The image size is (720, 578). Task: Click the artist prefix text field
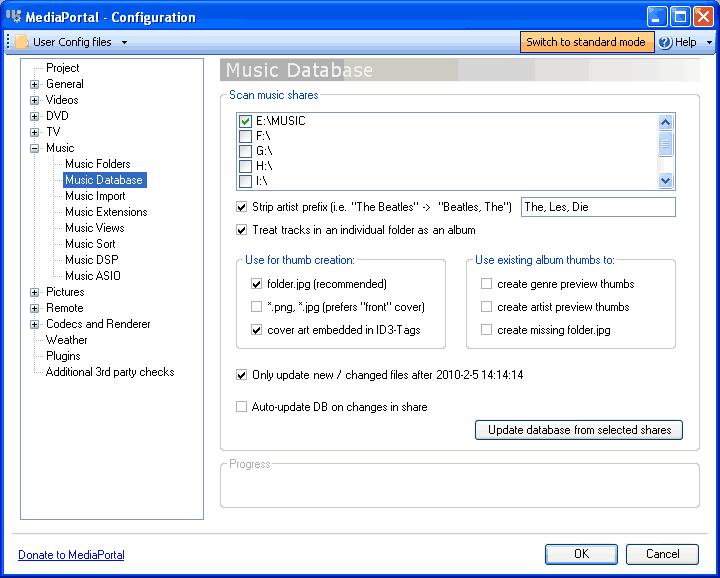point(598,207)
